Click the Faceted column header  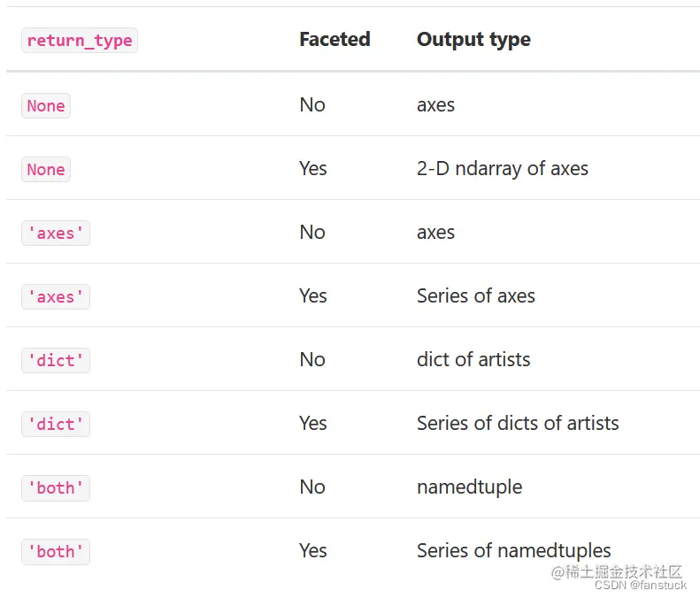click(x=335, y=40)
